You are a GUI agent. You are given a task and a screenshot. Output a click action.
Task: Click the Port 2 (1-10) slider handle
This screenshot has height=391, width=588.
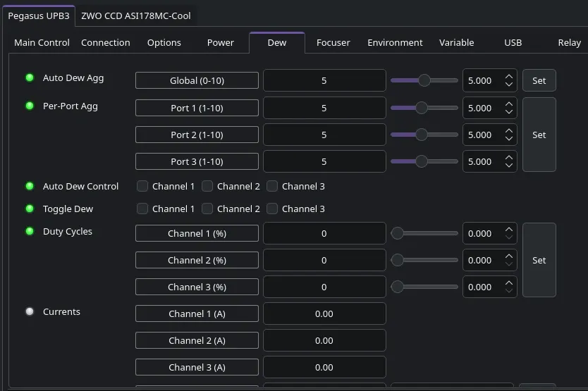pyautogui.click(x=422, y=135)
